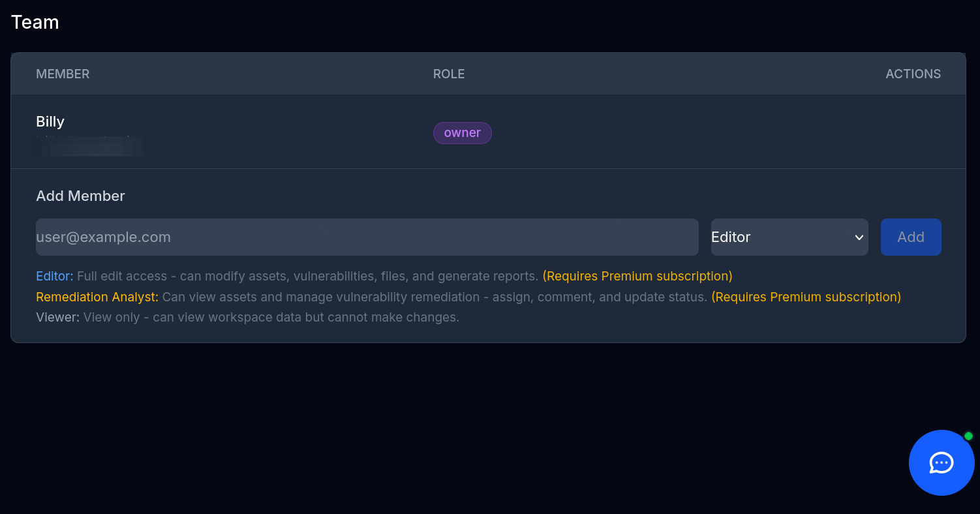Click the Team page heading
This screenshot has height=514, width=980.
(35, 22)
